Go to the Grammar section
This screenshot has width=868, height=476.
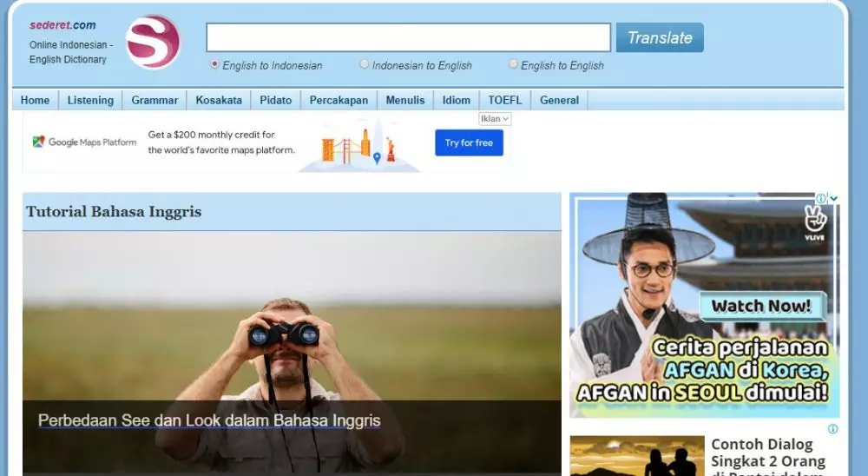(x=155, y=100)
